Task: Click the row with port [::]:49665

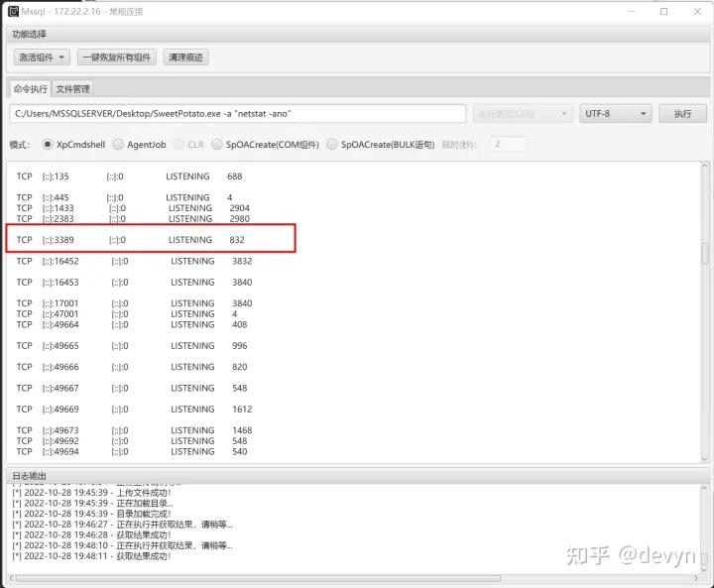Action: coord(132,346)
